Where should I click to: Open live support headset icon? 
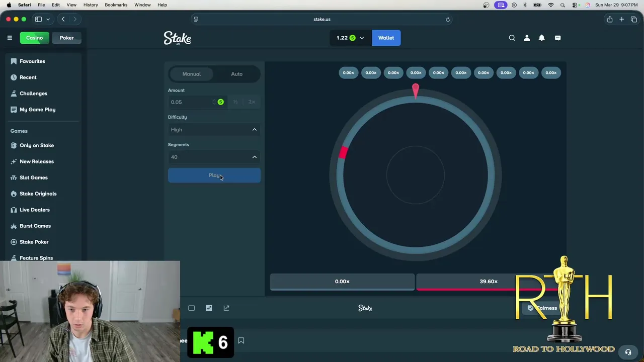[x=628, y=352]
